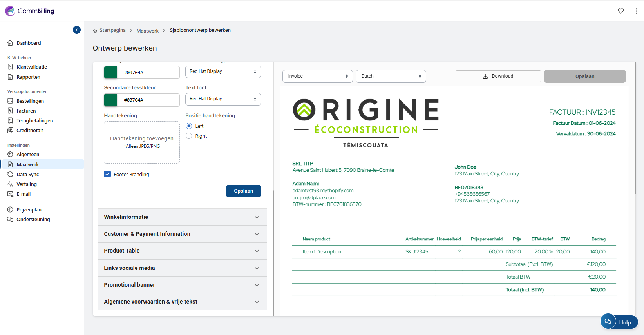Open the Hulp chat bubble icon
This screenshot has width=644, height=335.
[608, 321]
